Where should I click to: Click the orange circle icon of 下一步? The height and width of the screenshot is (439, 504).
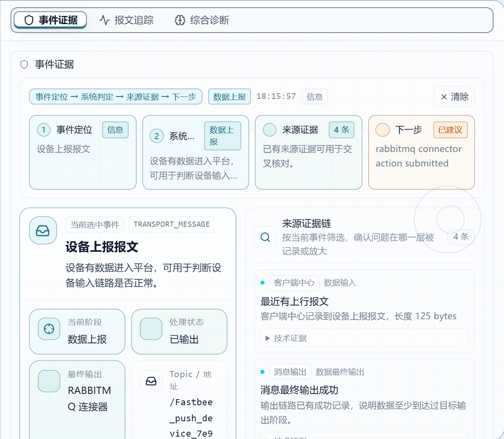pyautogui.click(x=383, y=130)
